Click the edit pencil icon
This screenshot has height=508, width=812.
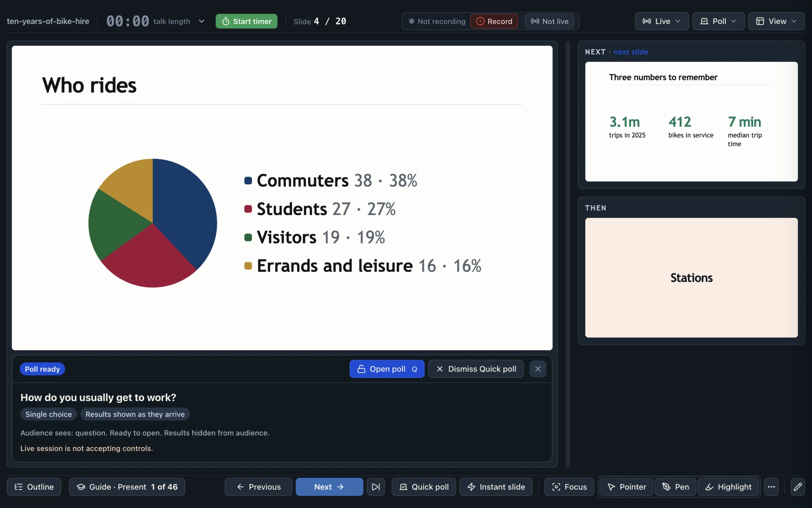click(797, 487)
